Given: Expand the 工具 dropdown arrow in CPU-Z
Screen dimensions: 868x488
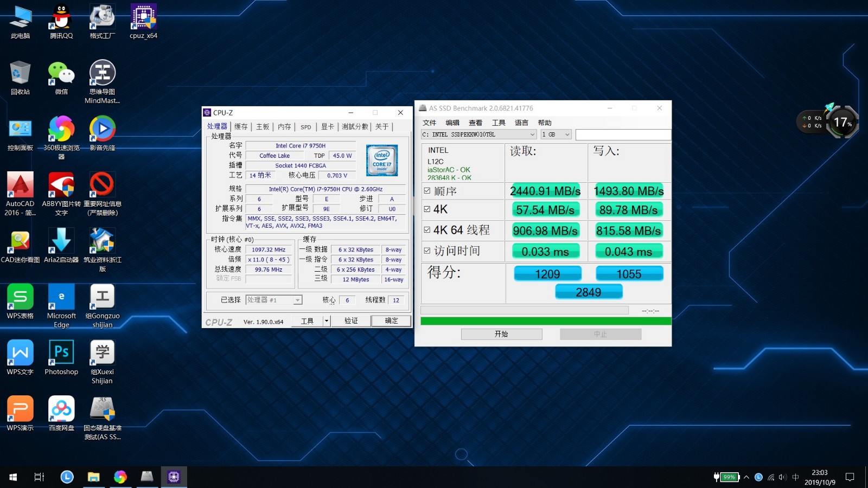Looking at the screenshot, I should [x=327, y=321].
